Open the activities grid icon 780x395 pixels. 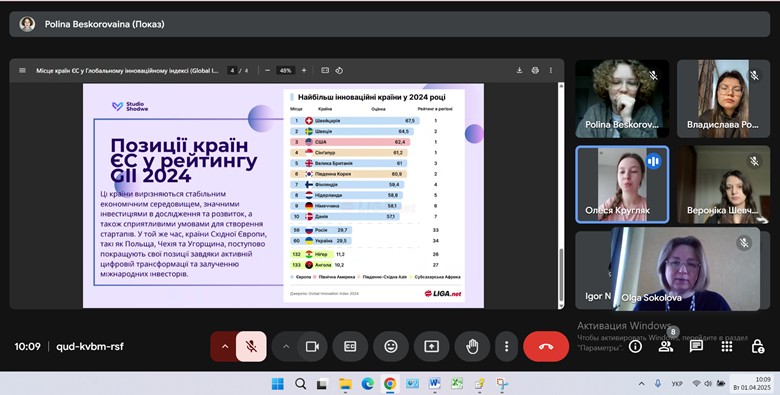[x=727, y=347]
